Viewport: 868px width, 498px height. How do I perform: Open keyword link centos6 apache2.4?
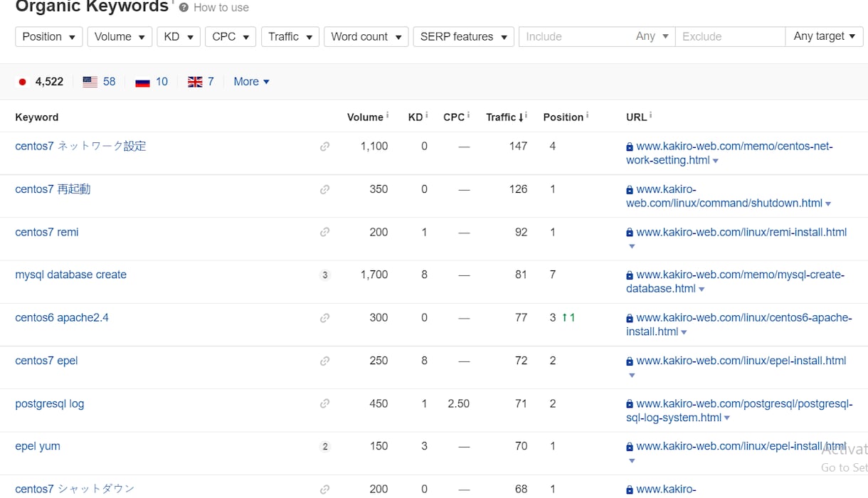click(x=62, y=318)
